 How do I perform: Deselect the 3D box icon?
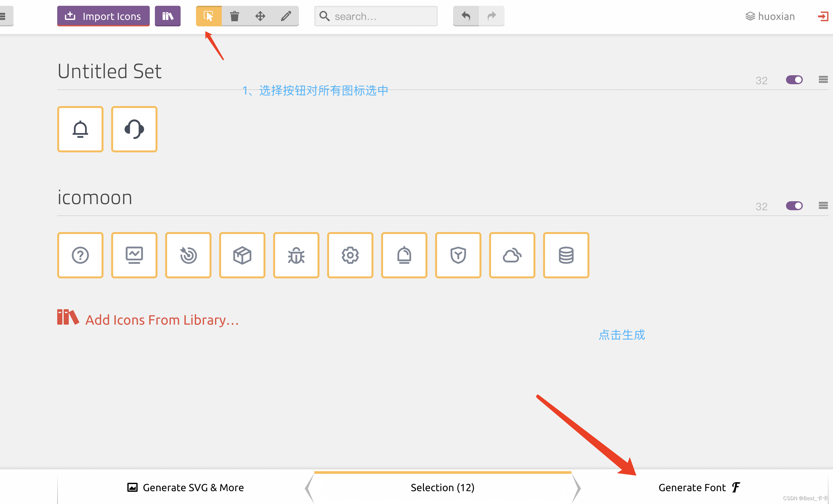(242, 255)
